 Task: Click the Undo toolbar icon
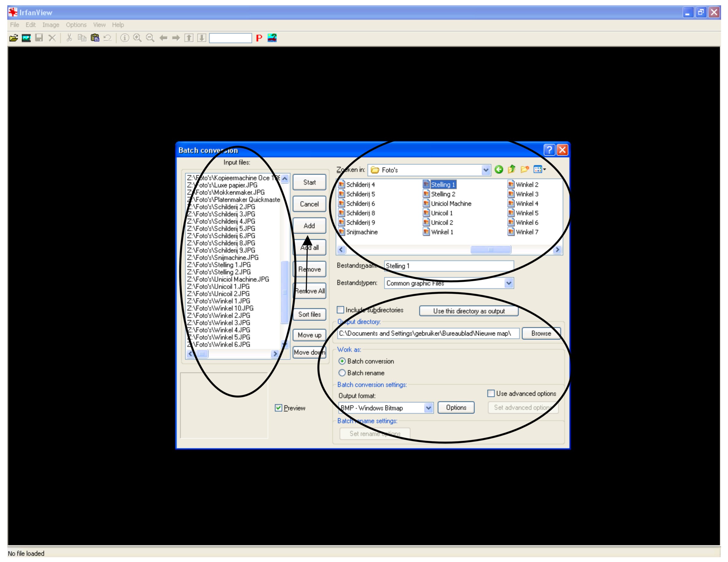107,38
